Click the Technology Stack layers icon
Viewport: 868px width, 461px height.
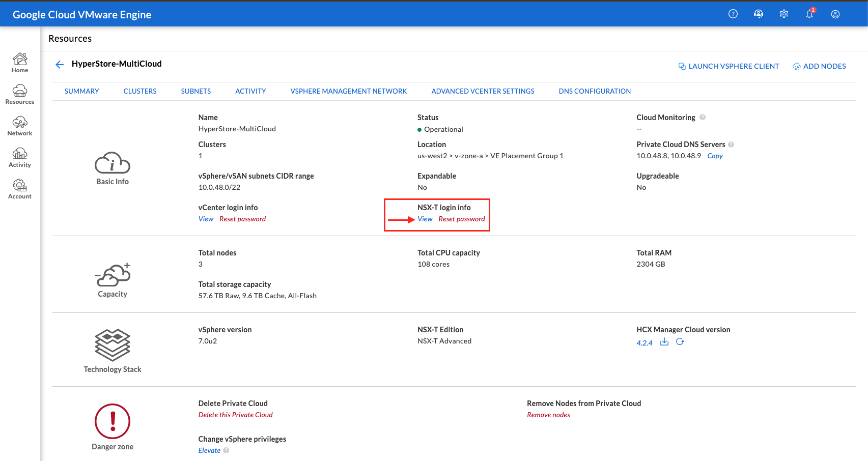pyautogui.click(x=113, y=345)
